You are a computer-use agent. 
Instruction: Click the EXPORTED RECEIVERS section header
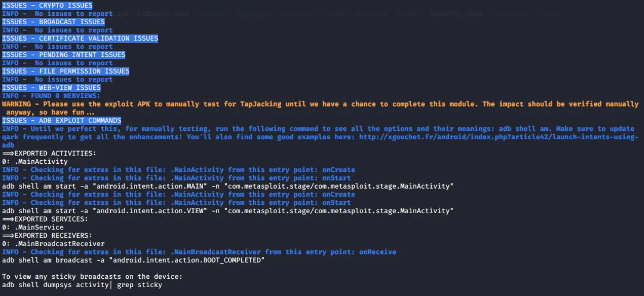(x=47, y=236)
